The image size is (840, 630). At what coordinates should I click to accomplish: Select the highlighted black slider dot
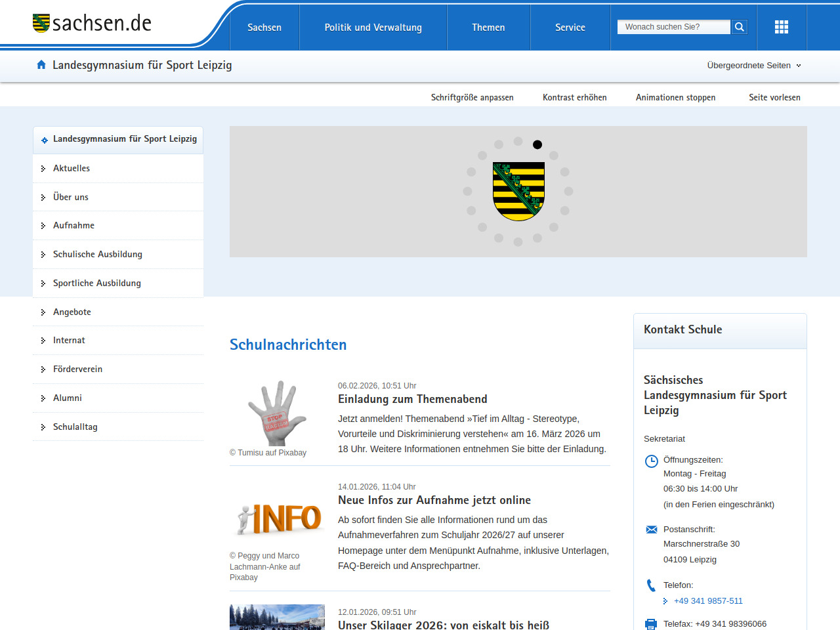click(537, 144)
